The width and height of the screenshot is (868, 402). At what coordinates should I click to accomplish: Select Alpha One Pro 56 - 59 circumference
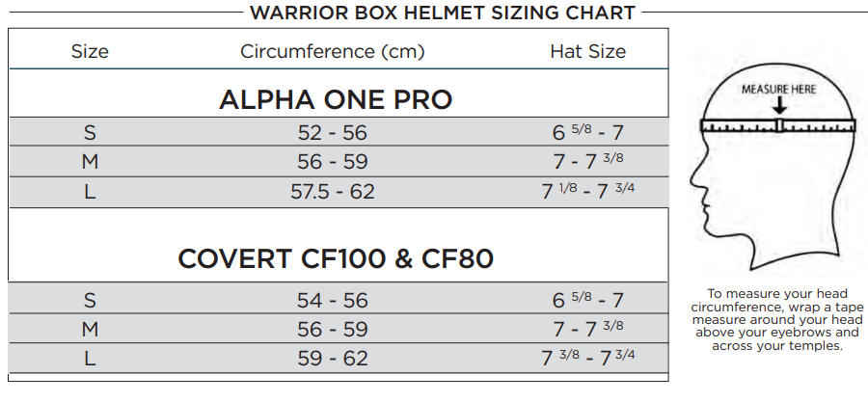pyautogui.click(x=332, y=161)
